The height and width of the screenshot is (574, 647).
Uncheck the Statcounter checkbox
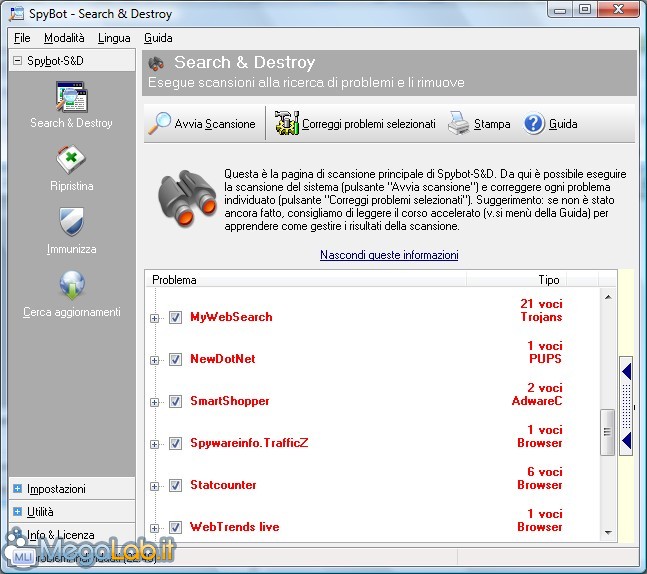point(175,486)
